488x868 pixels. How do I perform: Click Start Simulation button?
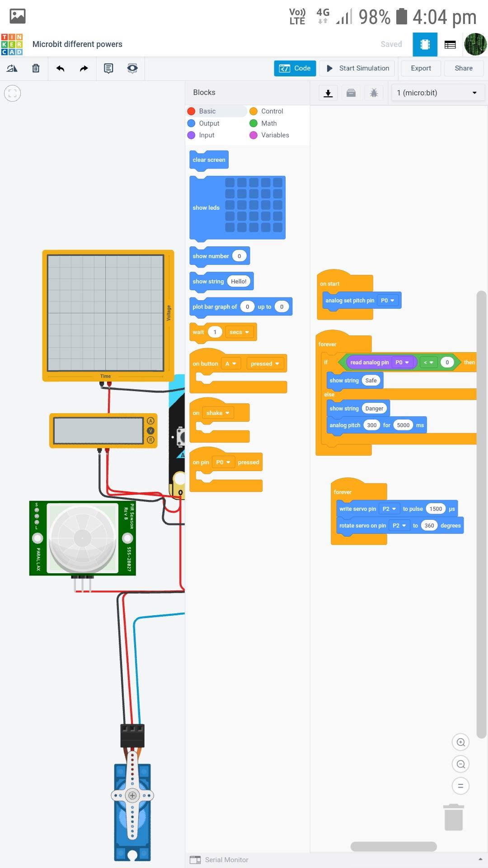[357, 68]
